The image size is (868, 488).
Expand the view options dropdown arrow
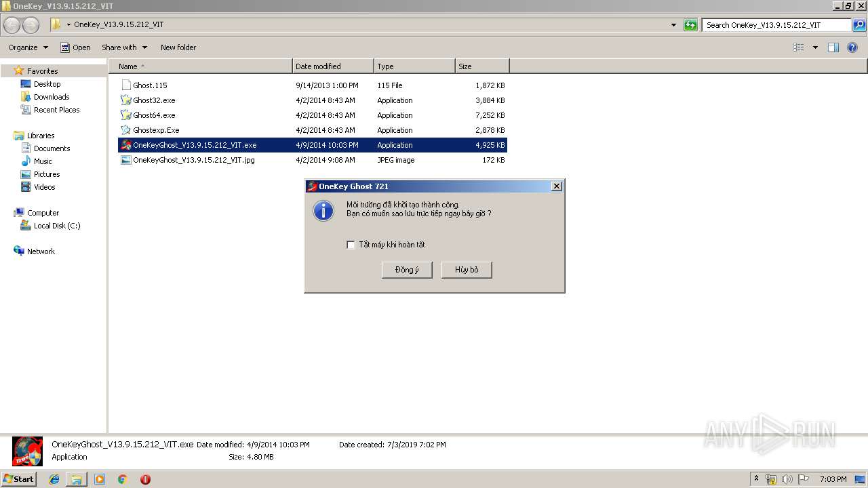coord(815,47)
